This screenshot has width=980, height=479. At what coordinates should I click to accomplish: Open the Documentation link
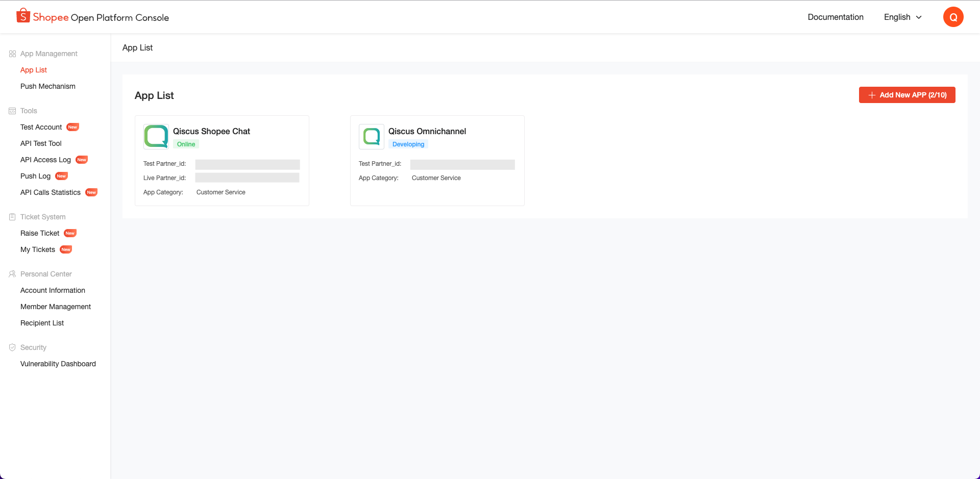[x=835, y=17]
